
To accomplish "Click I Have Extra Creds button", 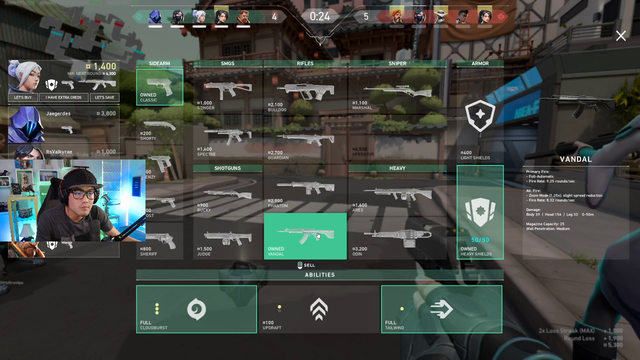I will point(64,97).
